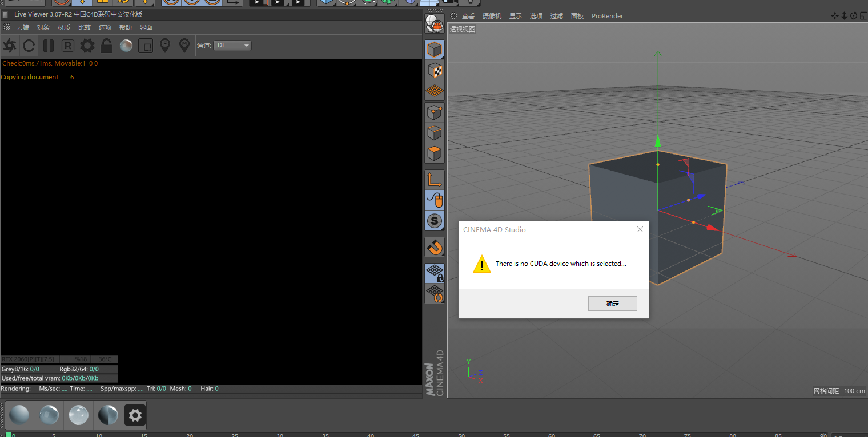The image size is (868, 437).
Task: Click the Enable Axis L-shaped icon
Action: coord(435,180)
